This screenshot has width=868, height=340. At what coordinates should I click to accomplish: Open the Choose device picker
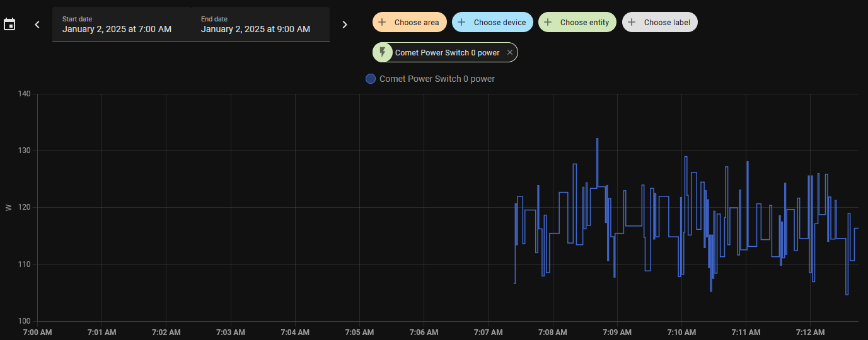(x=499, y=23)
